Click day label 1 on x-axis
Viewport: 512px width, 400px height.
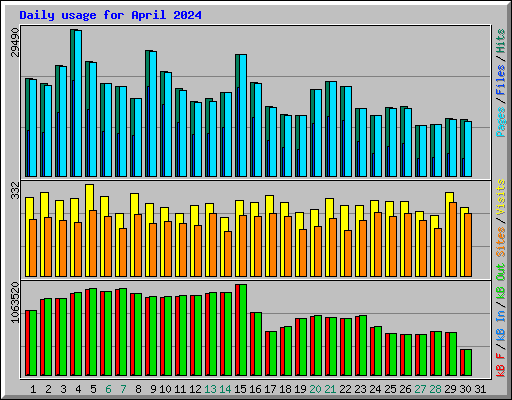tap(33, 389)
